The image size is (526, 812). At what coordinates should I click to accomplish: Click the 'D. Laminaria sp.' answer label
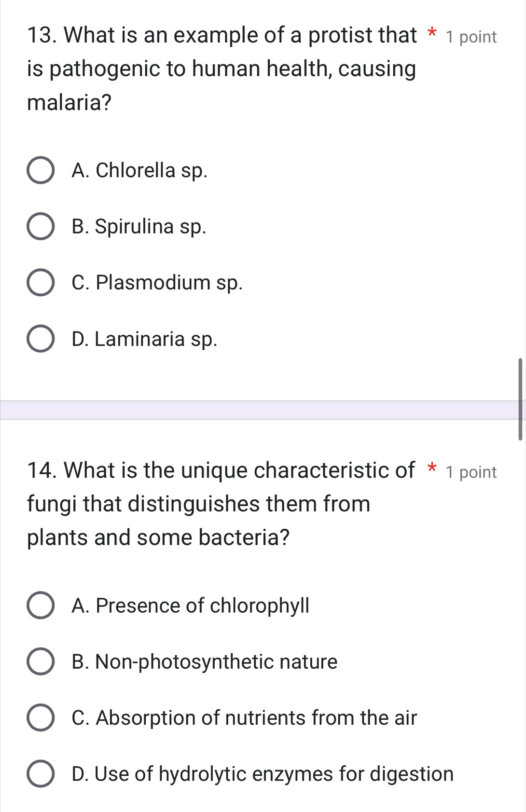coord(144,339)
